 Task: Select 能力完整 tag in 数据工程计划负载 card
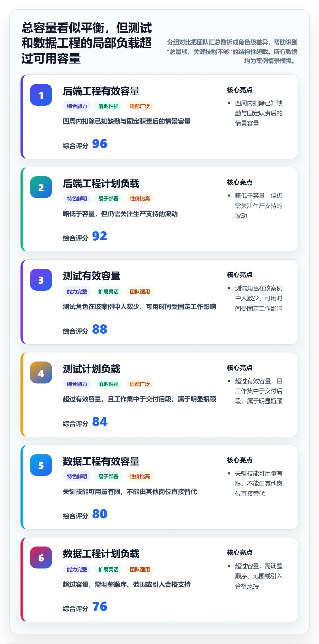tap(77, 569)
